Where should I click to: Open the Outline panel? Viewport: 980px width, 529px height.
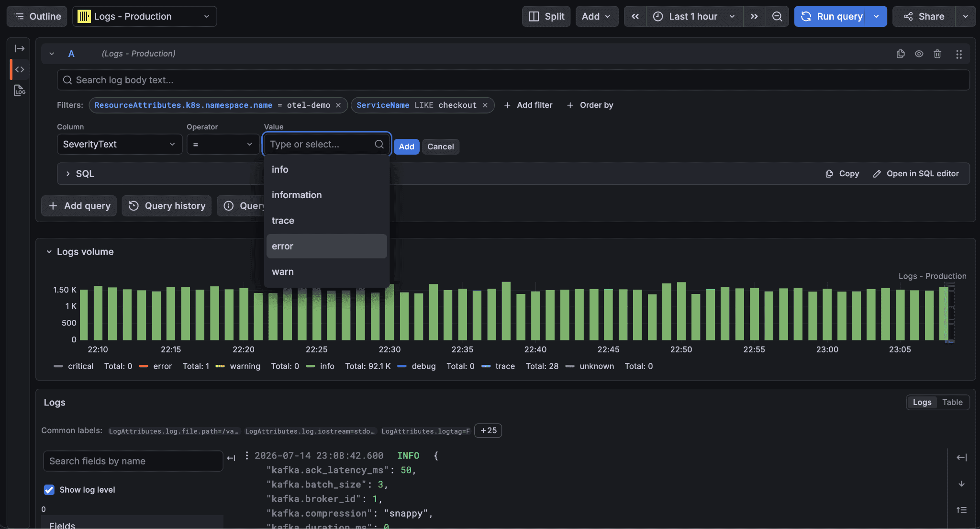click(37, 16)
